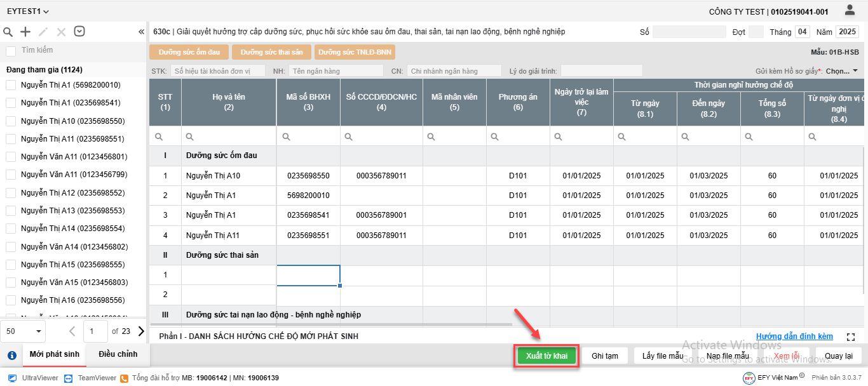Click the Xuất tờ khai button

(x=546, y=356)
